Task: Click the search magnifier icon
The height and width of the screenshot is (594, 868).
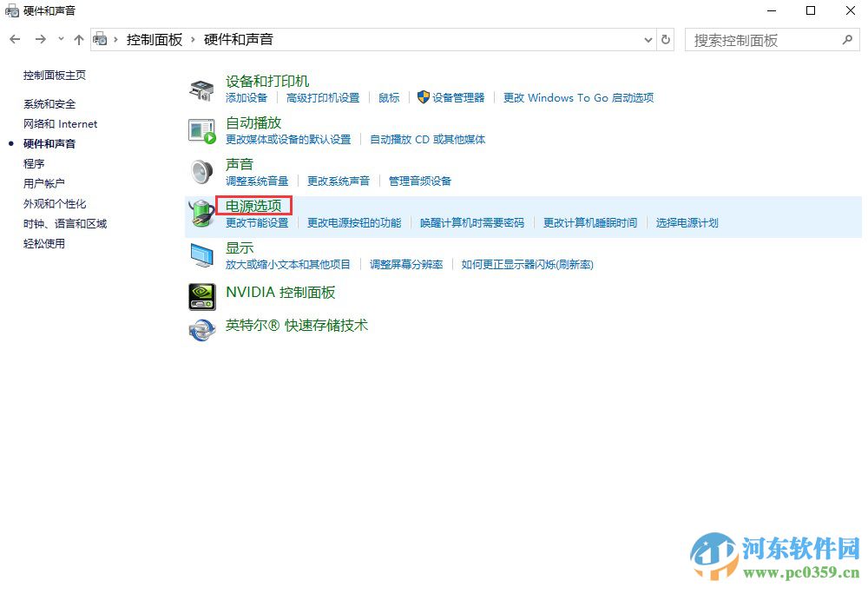Action: click(846, 39)
